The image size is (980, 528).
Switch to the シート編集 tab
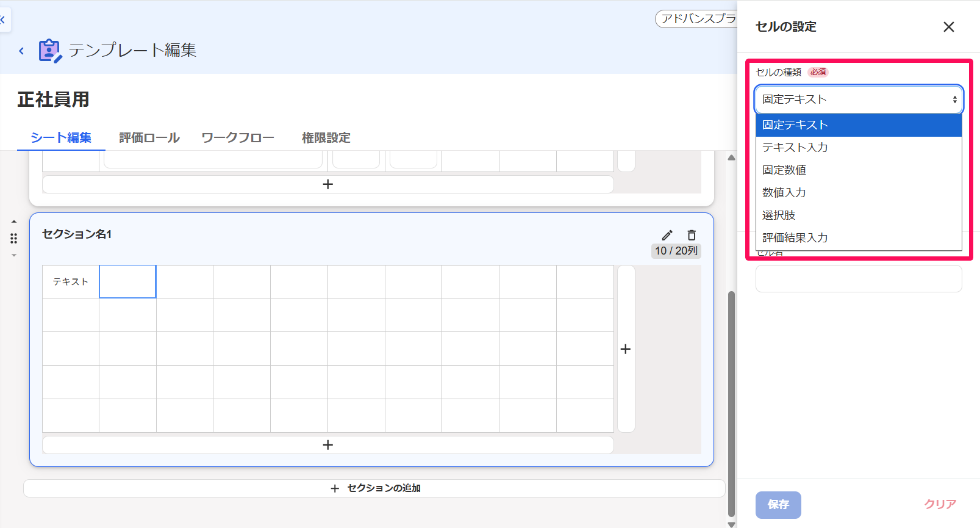tap(61, 138)
